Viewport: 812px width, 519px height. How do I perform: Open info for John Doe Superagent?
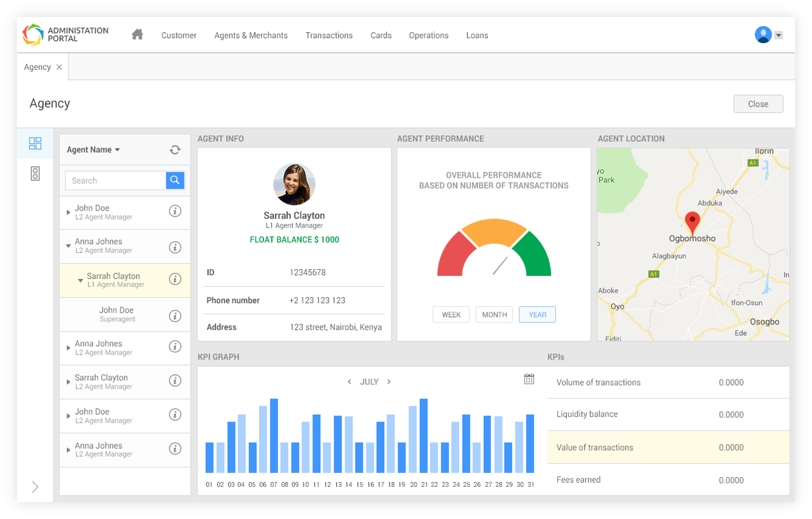coord(175,316)
